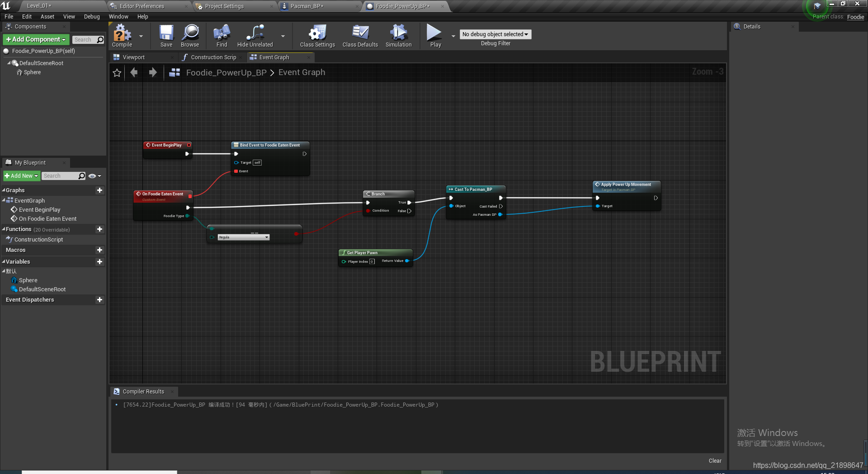
Task: Add a new graph with plus icon
Action: (99, 190)
